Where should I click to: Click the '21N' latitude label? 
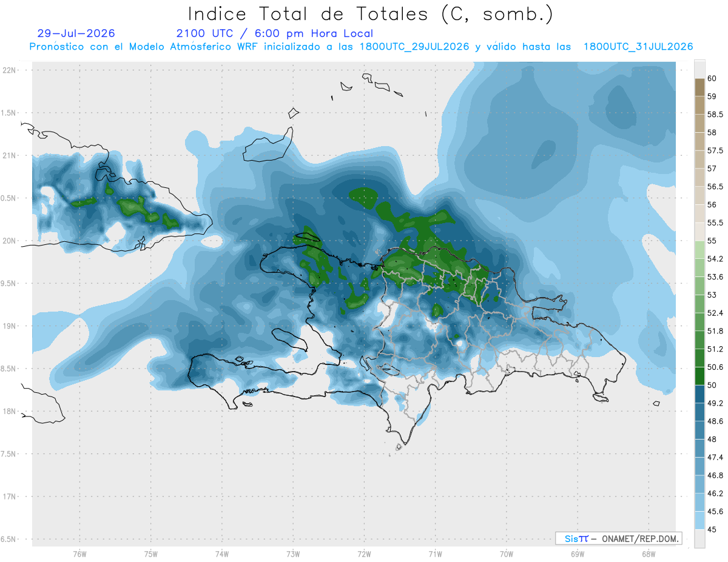[10, 156]
